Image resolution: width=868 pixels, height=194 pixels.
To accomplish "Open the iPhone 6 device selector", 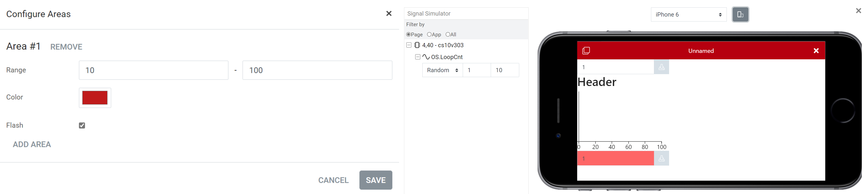I will pos(688,15).
